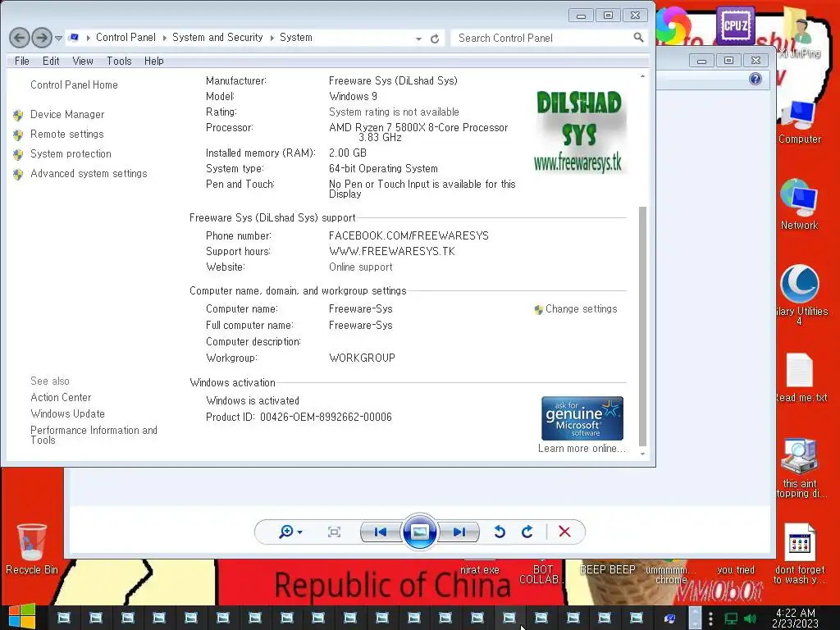Image resolution: width=840 pixels, height=630 pixels.
Task: Refresh the System page
Action: pyautogui.click(x=435, y=39)
